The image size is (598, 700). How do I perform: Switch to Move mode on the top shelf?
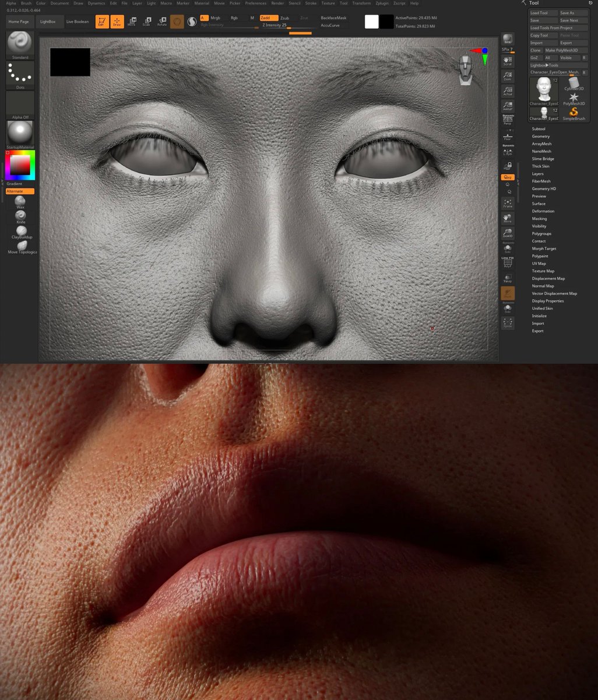click(x=131, y=22)
